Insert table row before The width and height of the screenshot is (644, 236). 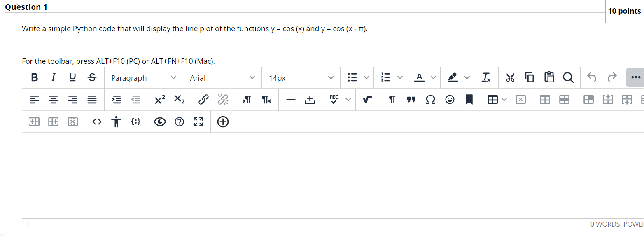608,100
